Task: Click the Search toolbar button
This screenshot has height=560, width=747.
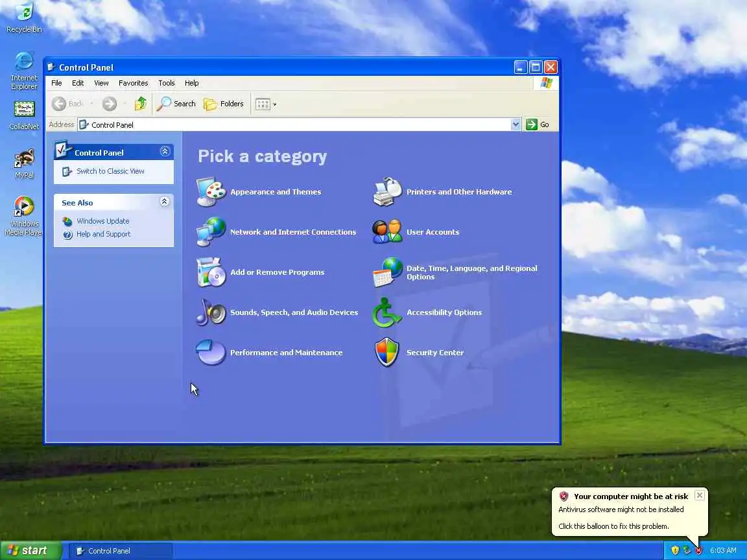Action: tap(176, 103)
